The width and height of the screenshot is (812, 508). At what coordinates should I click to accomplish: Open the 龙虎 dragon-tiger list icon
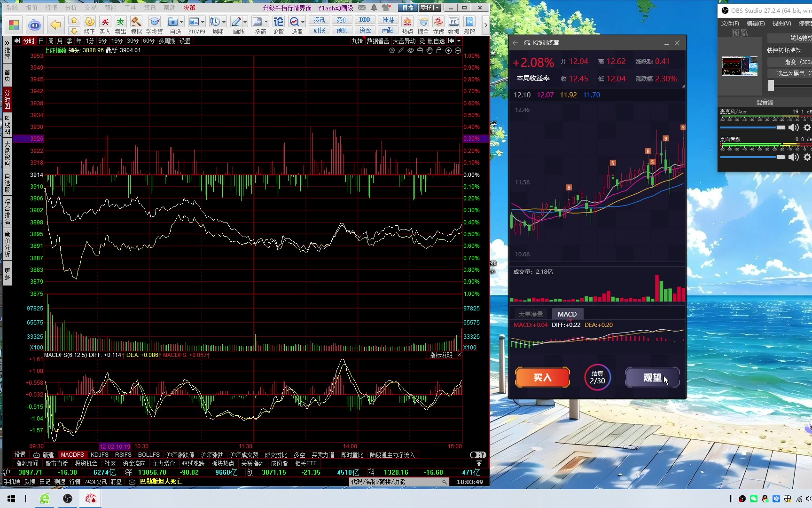[438, 25]
